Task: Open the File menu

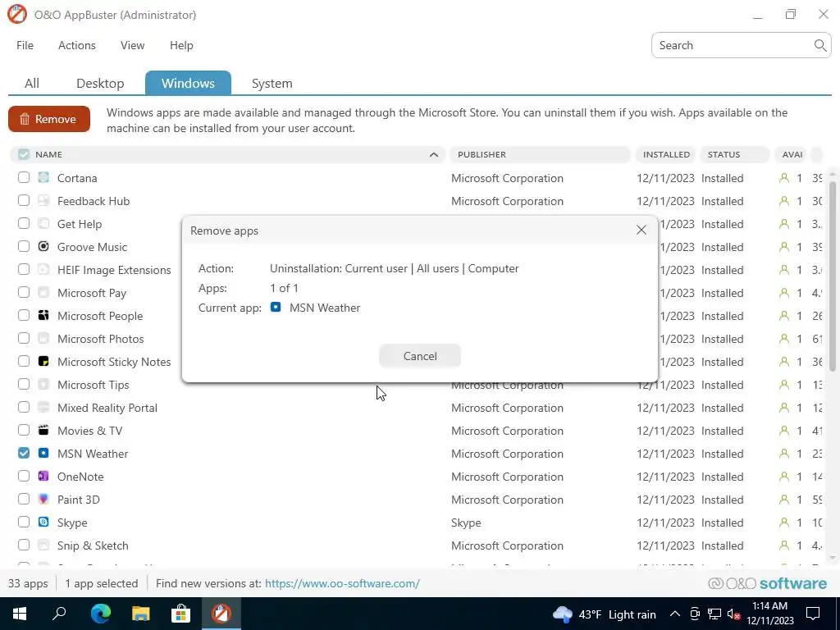Action: pyautogui.click(x=25, y=46)
